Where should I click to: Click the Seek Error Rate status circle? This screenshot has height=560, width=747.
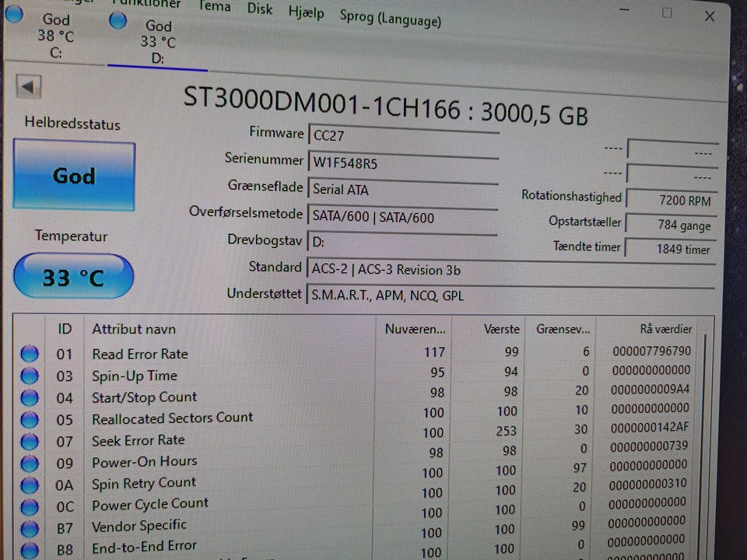(x=30, y=442)
